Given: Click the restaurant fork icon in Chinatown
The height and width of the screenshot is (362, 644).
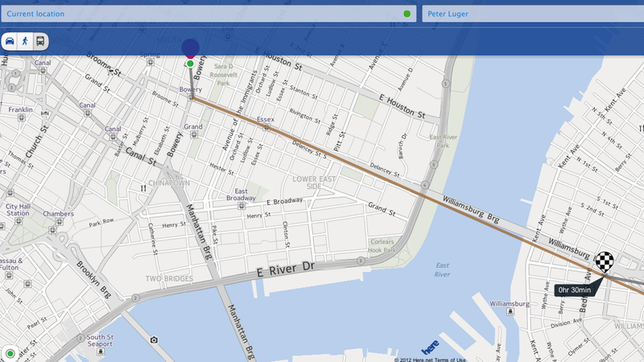Looking at the screenshot, I should (143, 188).
